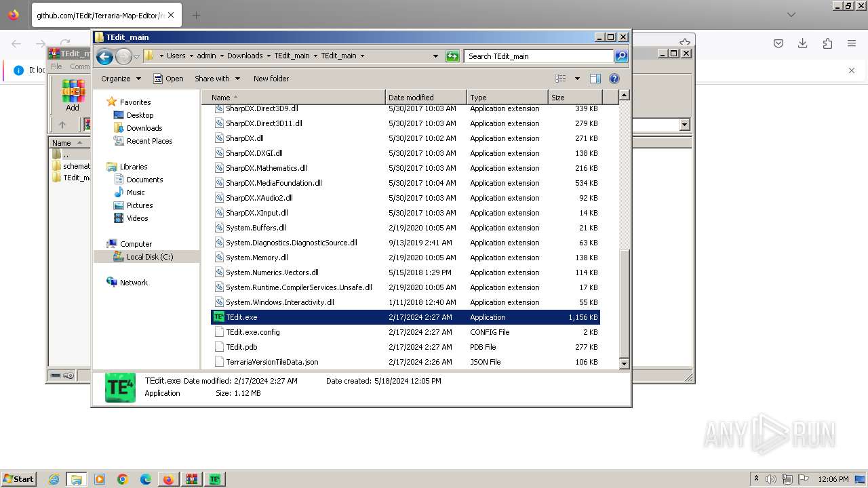Viewport: 868px width, 488px height.
Task: Toggle the preview pane icon
Action: tap(595, 79)
